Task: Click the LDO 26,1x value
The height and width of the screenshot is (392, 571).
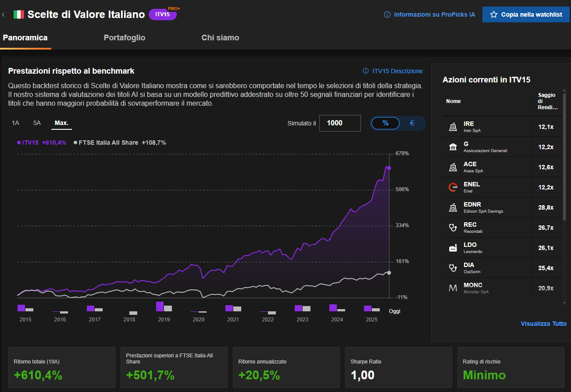Action: (546, 248)
